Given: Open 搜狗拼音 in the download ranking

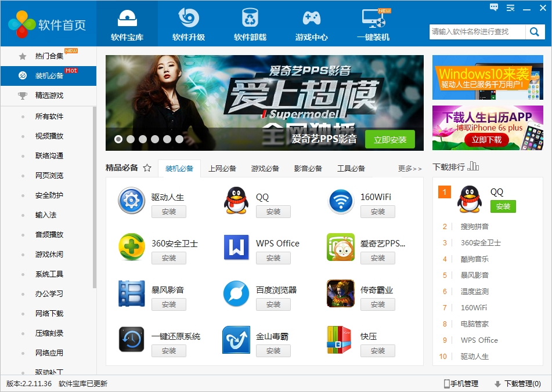Looking at the screenshot, I should [x=475, y=227].
